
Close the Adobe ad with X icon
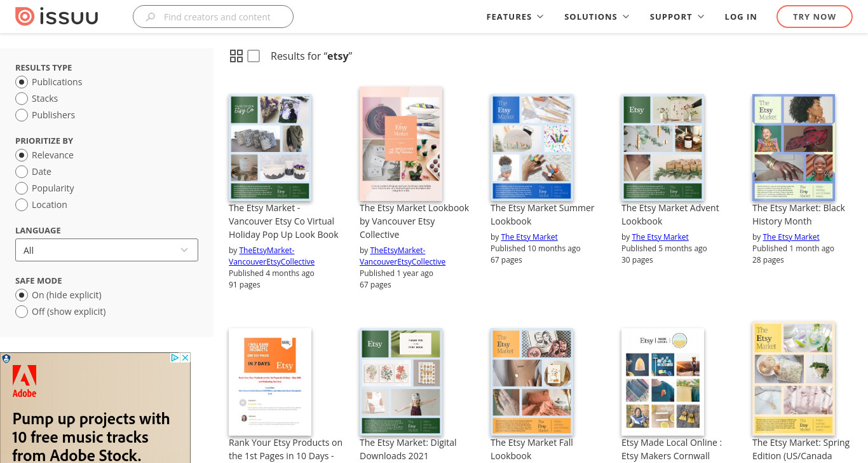coord(186,358)
